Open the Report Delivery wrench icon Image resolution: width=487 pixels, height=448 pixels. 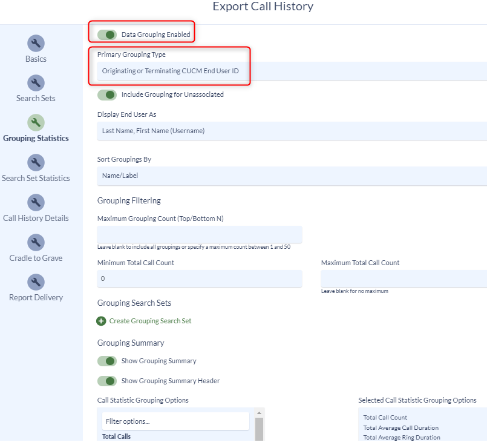(36, 282)
